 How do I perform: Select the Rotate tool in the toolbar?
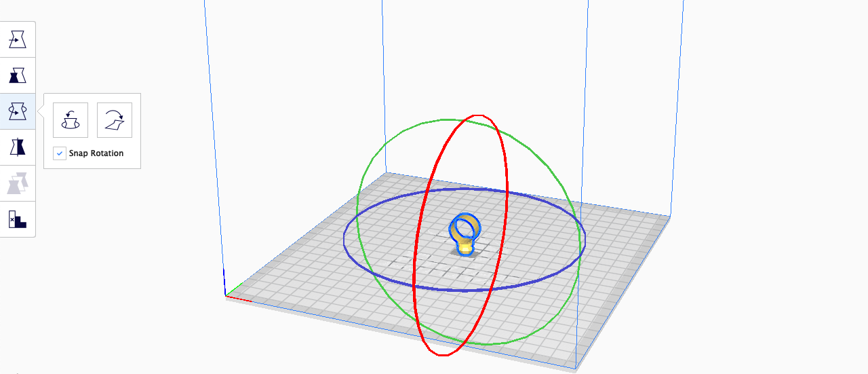point(18,111)
